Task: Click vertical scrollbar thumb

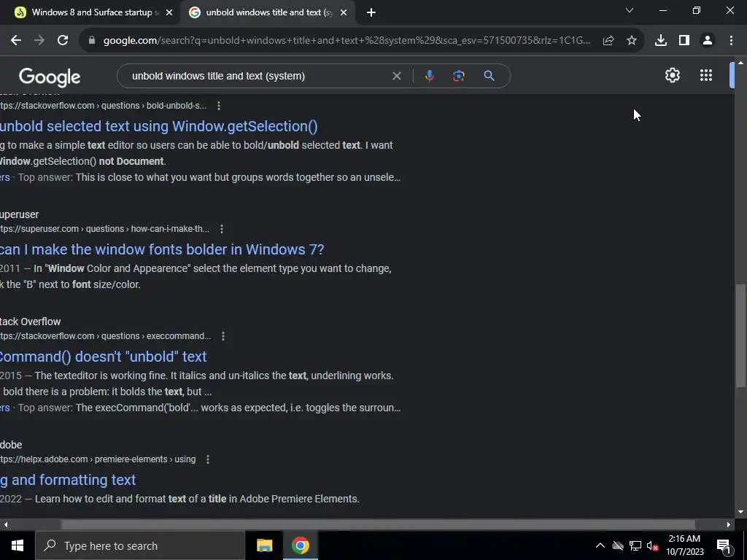Action: coord(740,335)
